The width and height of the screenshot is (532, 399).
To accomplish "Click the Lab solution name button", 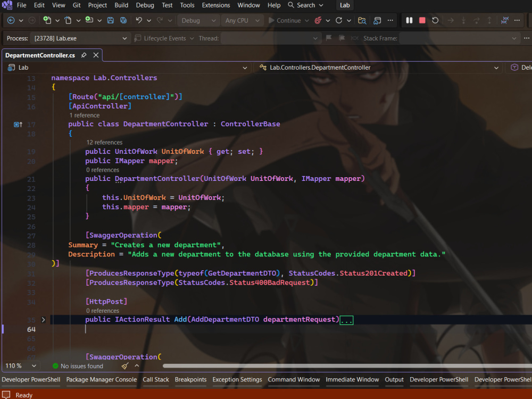I will click(345, 5).
